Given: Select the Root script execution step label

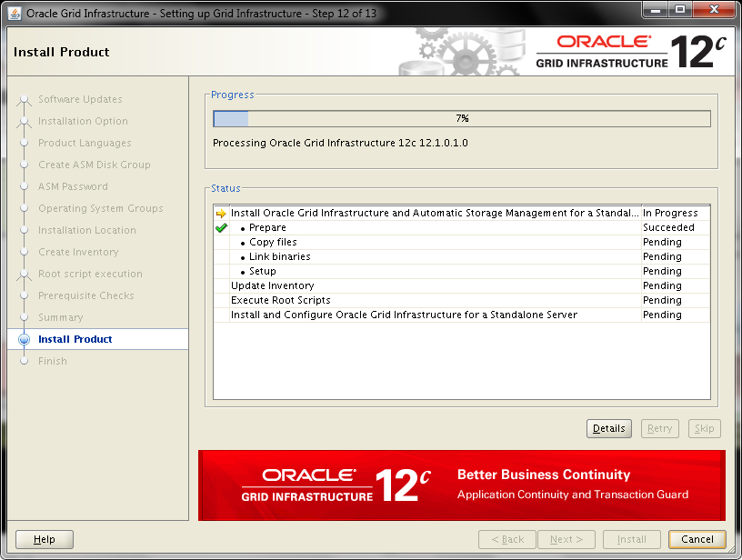Looking at the screenshot, I should pyautogui.click(x=89, y=274).
